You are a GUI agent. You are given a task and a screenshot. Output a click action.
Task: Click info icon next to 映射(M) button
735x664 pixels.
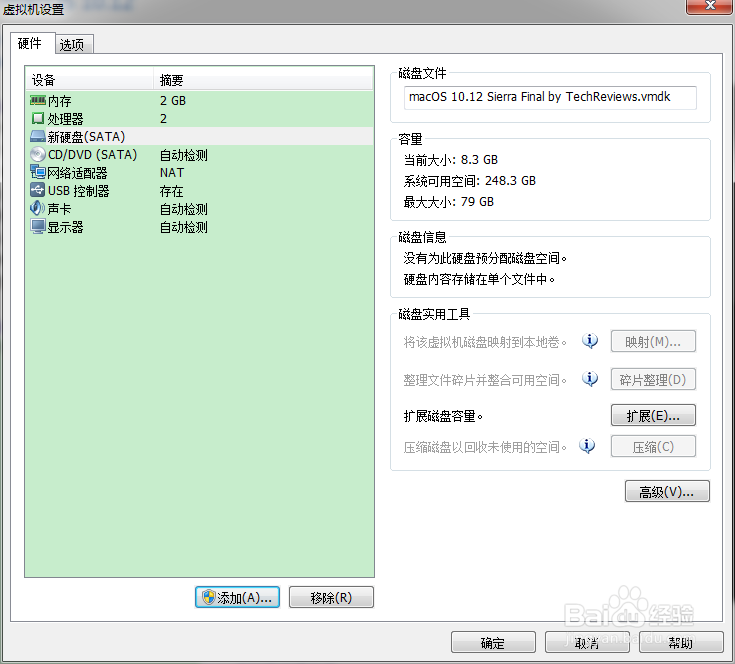pyautogui.click(x=590, y=341)
